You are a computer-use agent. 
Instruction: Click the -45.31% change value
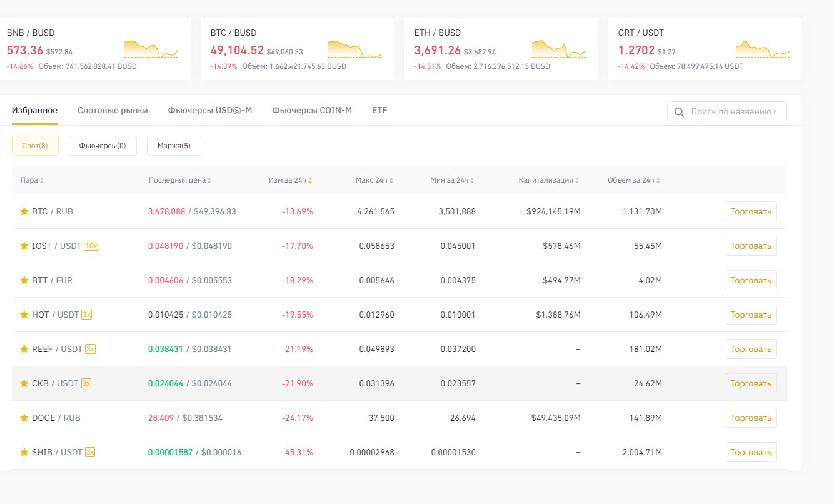(297, 452)
